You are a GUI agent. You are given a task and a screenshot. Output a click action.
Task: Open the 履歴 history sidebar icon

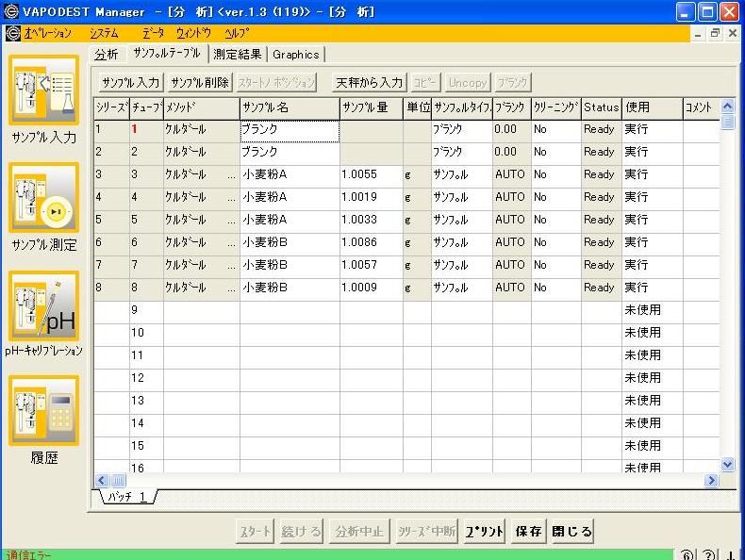[x=43, y=410]
